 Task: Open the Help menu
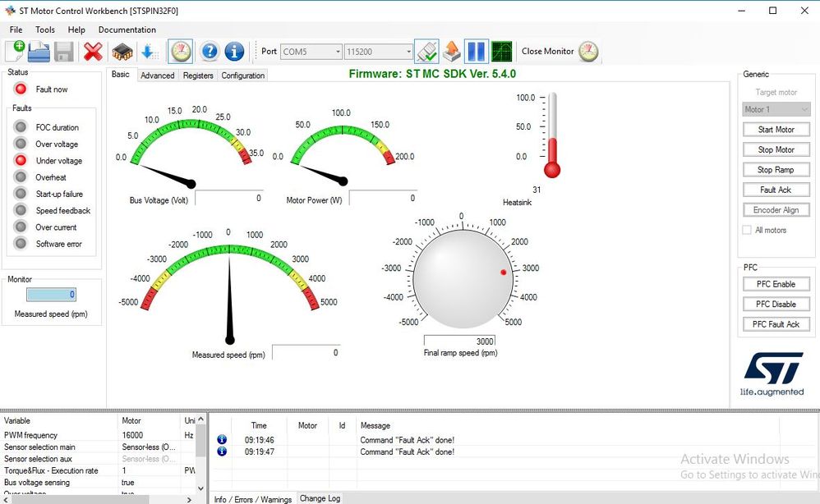pyautogui.click(x=76, y=30)
